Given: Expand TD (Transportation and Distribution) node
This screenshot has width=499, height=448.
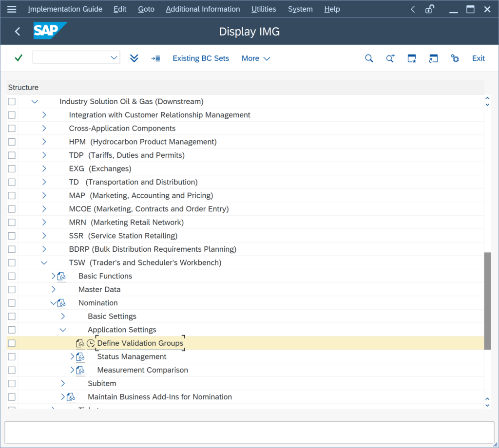Looking at the screenshot, I should tap(44, 182).
